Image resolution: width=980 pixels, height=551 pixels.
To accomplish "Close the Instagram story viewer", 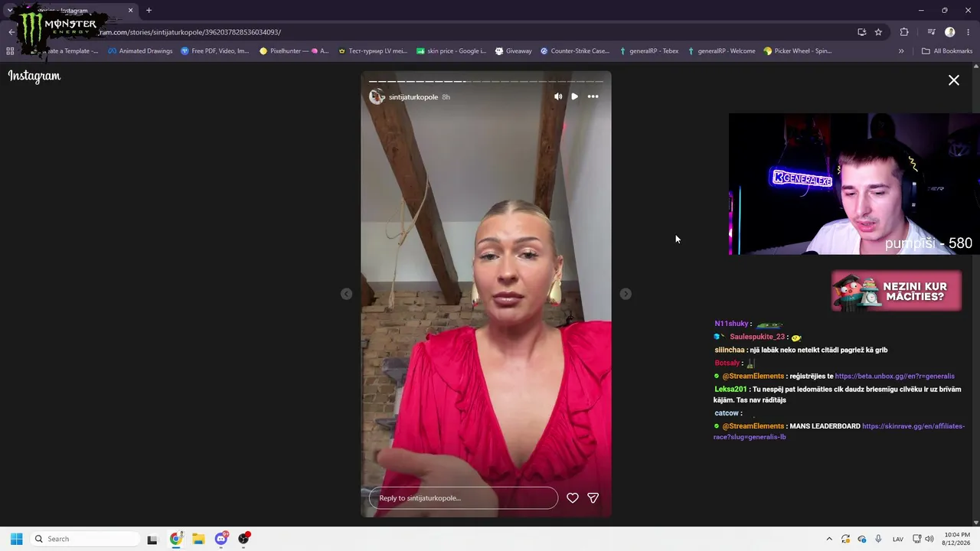I will (x=954, y=80).
